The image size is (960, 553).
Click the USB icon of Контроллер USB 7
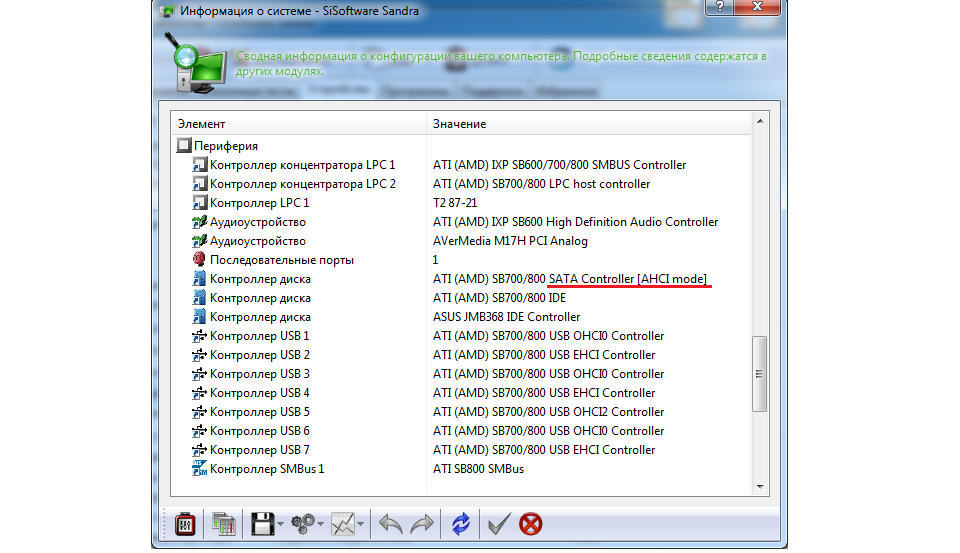(x=199, y=450)
